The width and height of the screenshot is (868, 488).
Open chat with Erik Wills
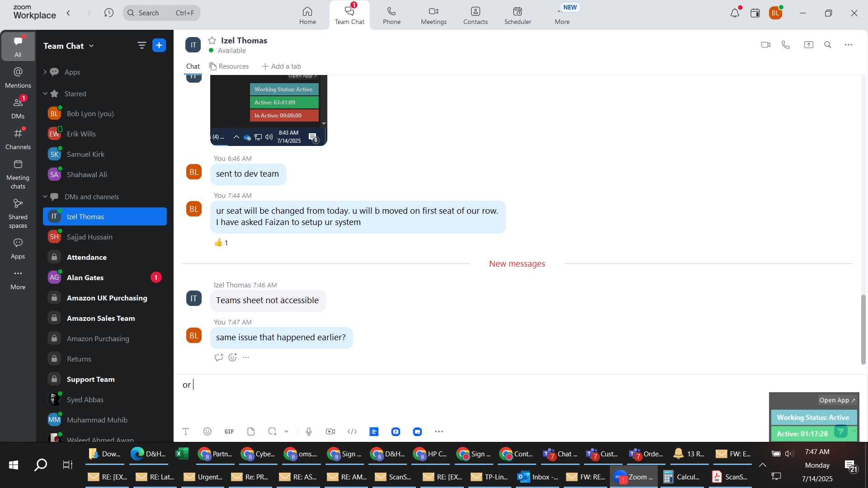105,134
